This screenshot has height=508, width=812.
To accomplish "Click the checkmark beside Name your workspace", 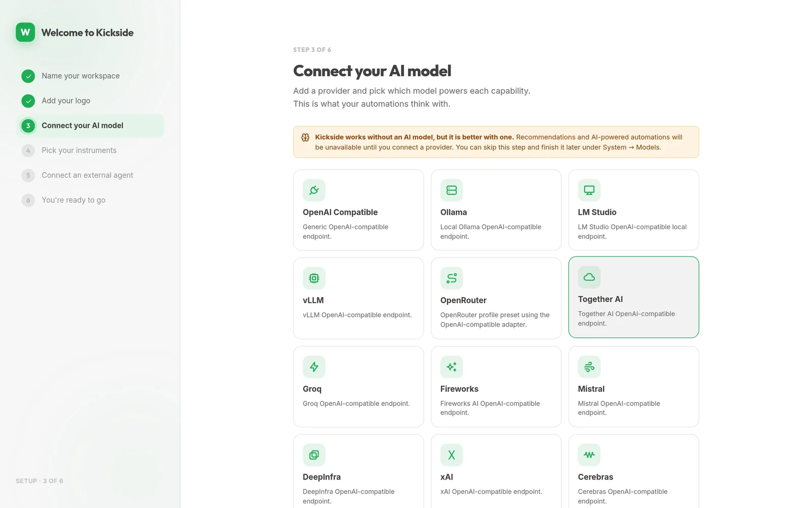I will point(28,76).
